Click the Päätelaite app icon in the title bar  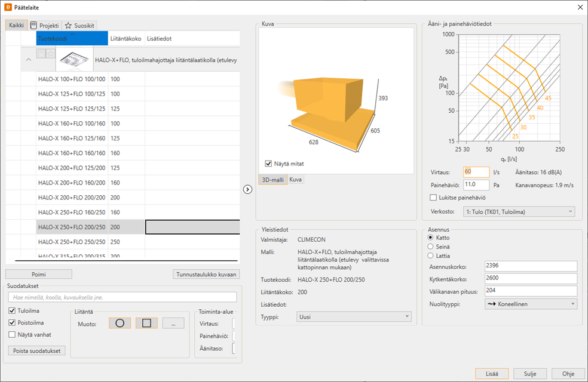pos(8,8)
